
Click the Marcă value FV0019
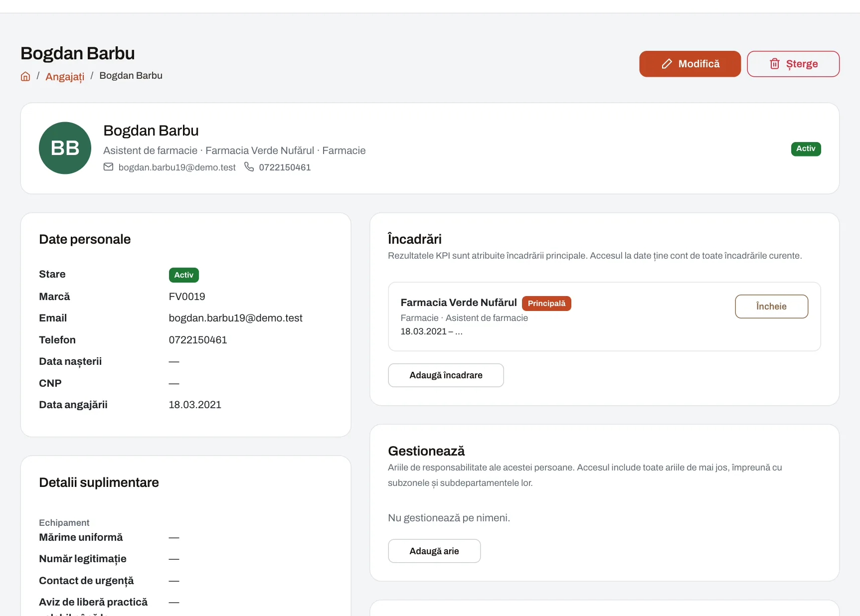(187, 297)
